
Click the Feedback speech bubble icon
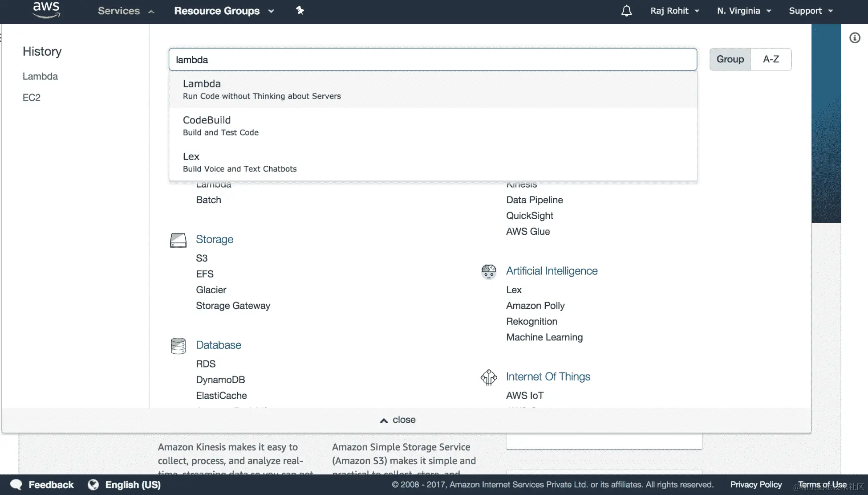(16, 485)
